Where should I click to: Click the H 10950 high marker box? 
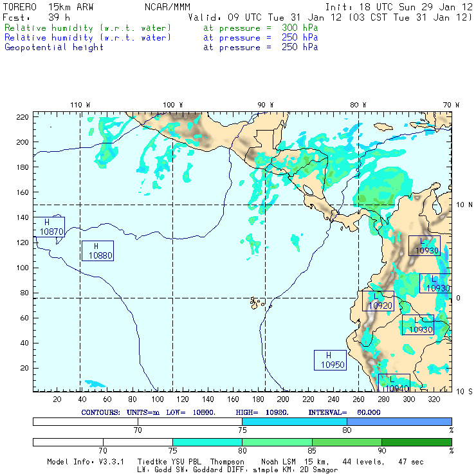pos(330,360)
